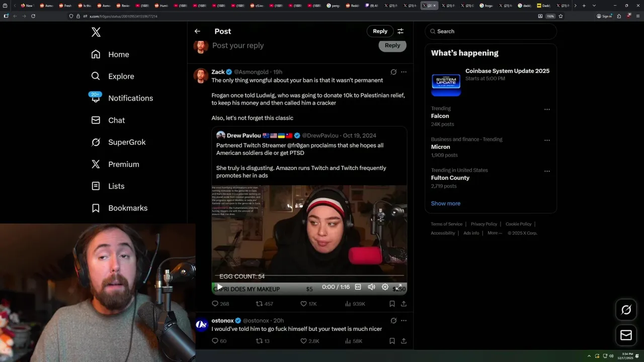View analytics of Zack's post (939K)
Viewport: 644px width, 362px height.
click(x=355, y=304)
